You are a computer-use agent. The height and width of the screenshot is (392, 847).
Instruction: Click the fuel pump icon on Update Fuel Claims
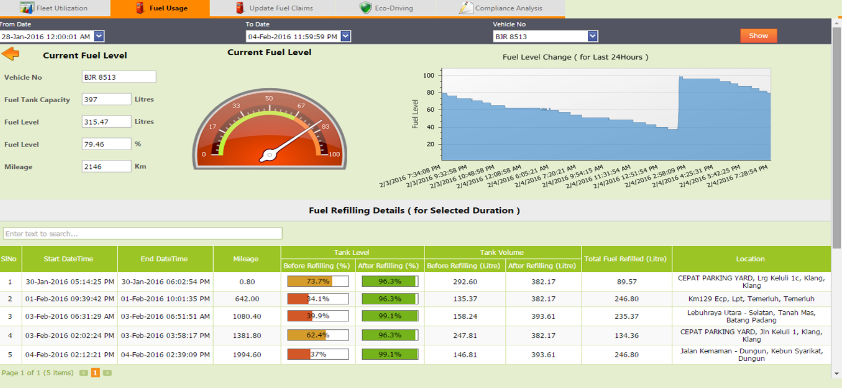(x=240, y=8)
